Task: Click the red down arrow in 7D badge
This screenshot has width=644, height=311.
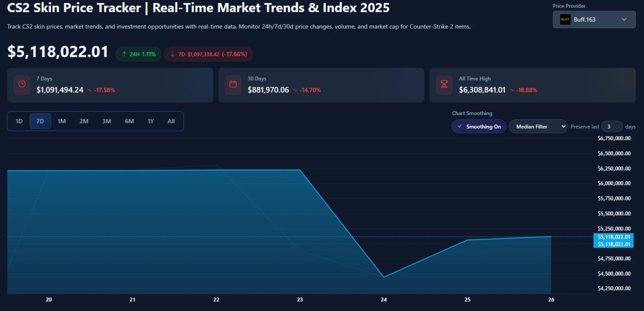Action: point(172,54)
